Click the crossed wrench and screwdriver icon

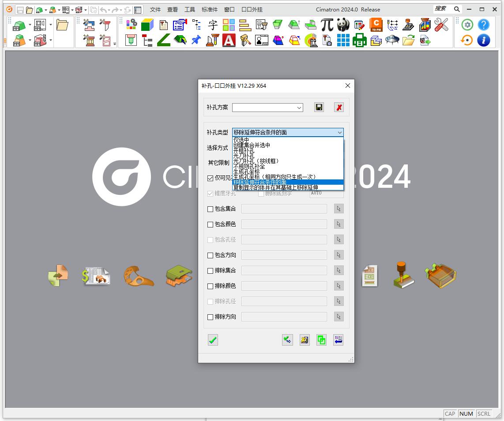[441, 25]
